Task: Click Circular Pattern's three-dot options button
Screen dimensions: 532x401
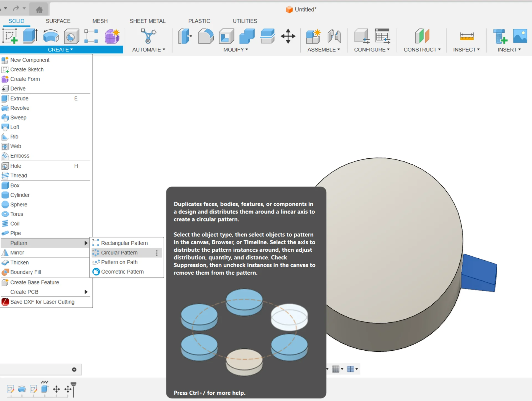Action: pos(157,253)
